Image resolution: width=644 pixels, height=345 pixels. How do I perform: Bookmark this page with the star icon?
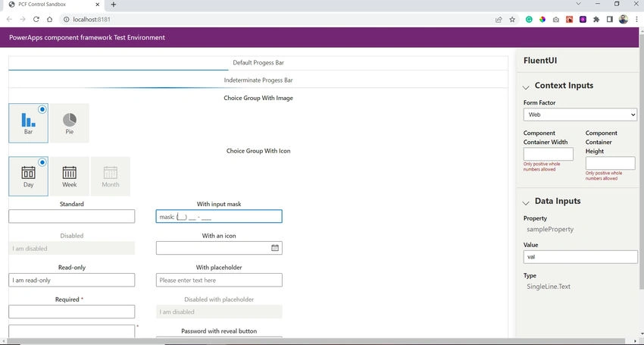pyautogui.click(x=512, y=19)
